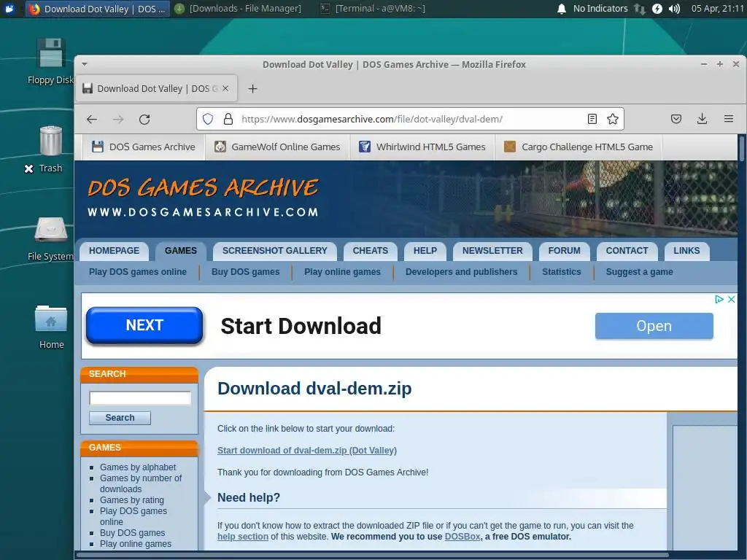Open File System desktop icon
Screen dimensions: 747x560
(x=50, y=238)
